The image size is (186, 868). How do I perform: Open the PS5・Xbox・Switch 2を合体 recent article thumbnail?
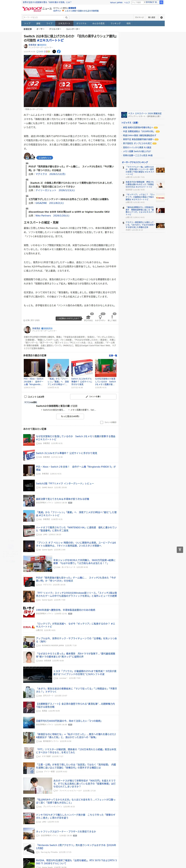click(x=34, y=368)
